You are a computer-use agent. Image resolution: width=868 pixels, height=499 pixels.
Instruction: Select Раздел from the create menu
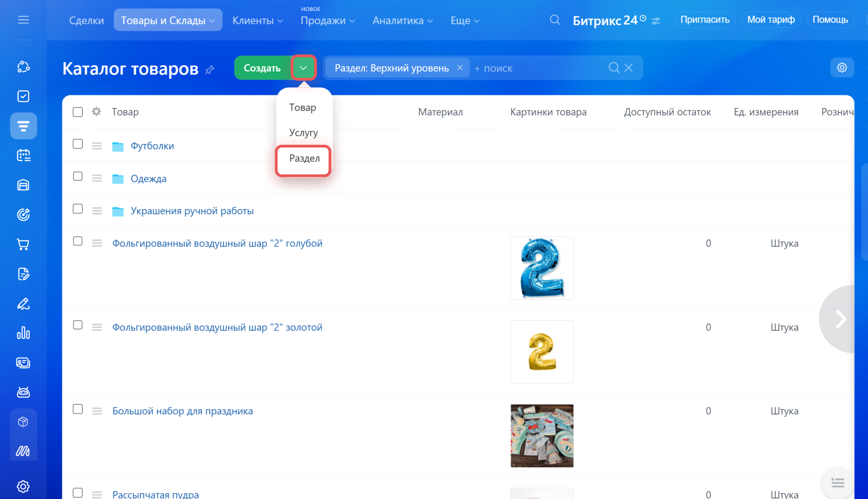304,159
